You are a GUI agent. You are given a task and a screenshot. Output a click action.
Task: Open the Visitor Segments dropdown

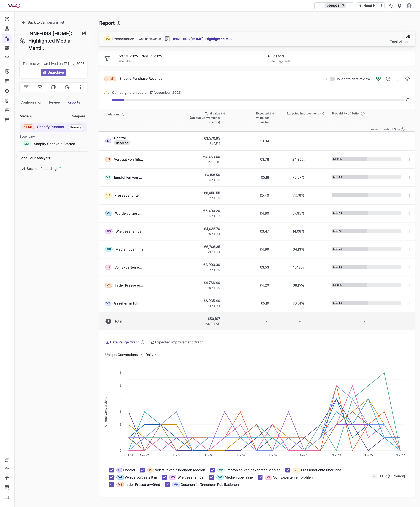(410, 59)
